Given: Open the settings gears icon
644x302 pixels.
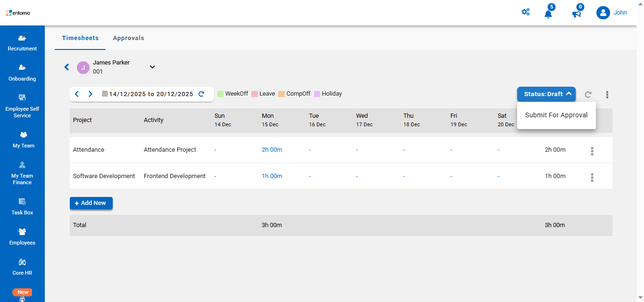Looking at the screenshot, I should pyautogui.click(x=525, y=12).
